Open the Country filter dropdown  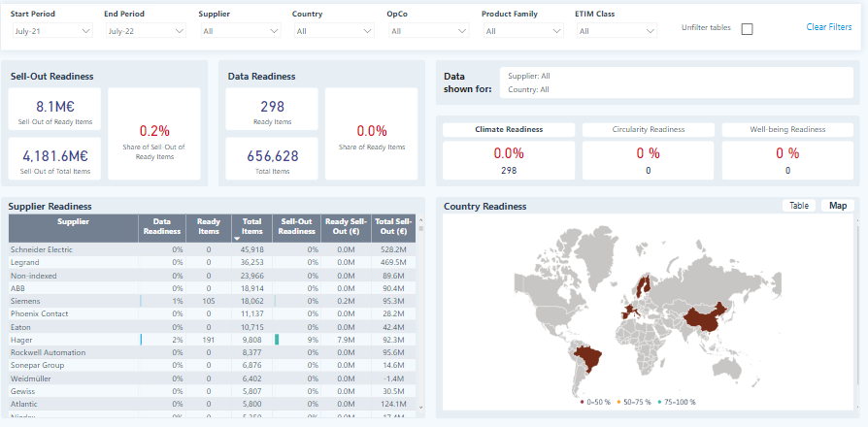[x=334, y=31]
